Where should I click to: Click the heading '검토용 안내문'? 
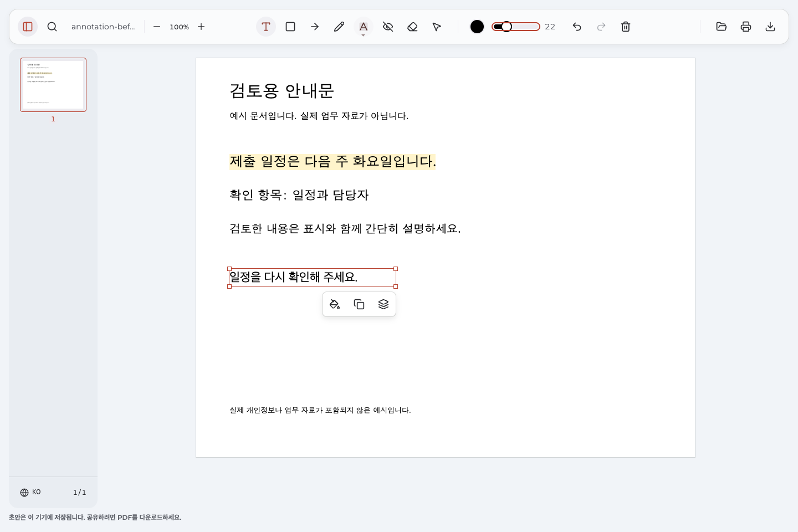tap(282, 91)
